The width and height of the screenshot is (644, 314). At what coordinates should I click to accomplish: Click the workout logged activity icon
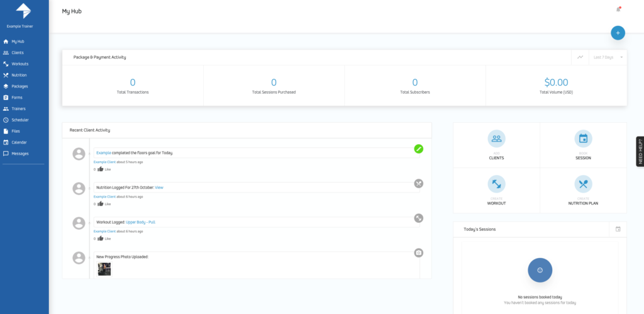coord(418,218)
